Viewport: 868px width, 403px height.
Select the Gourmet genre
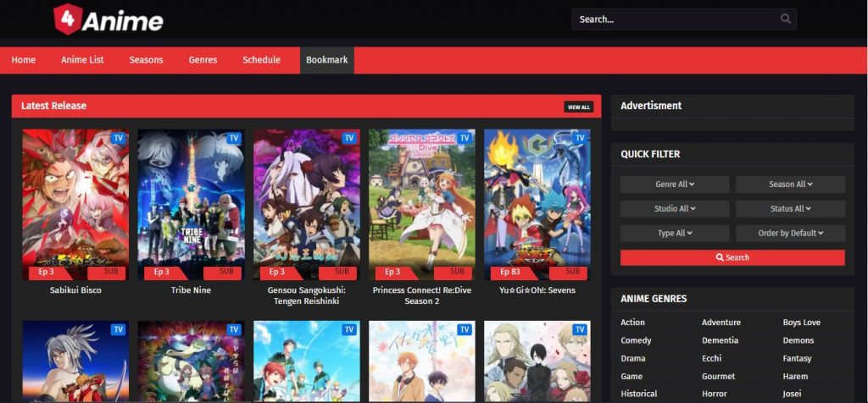(719, 377)
